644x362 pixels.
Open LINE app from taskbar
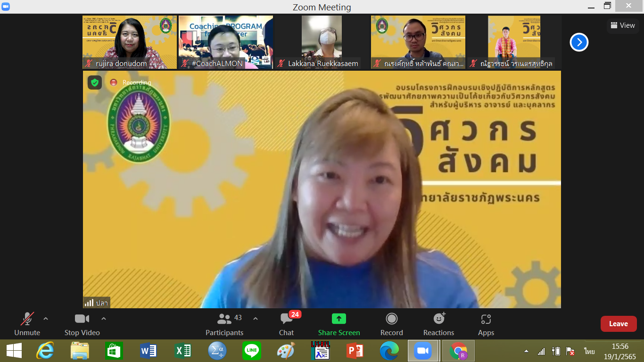coord(252,351)
